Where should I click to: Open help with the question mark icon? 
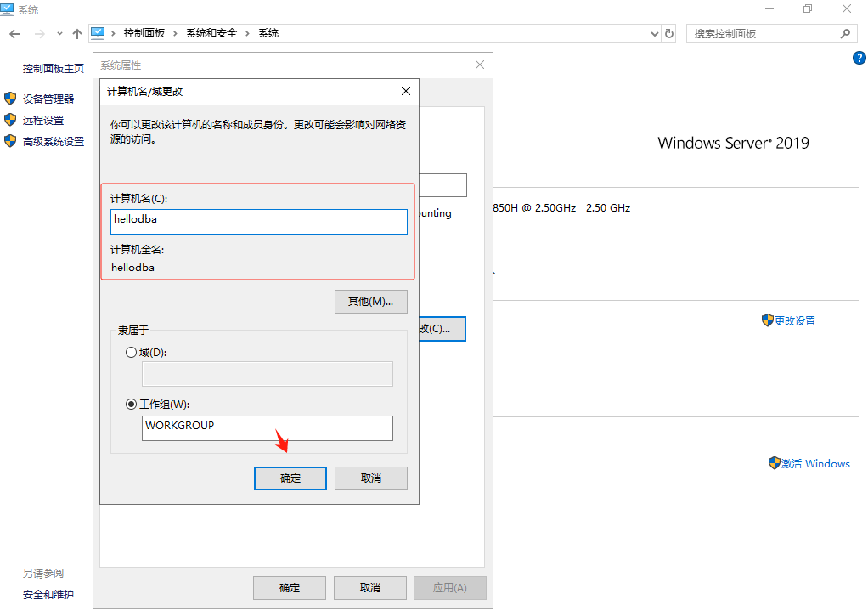click(x=860, y=58)
